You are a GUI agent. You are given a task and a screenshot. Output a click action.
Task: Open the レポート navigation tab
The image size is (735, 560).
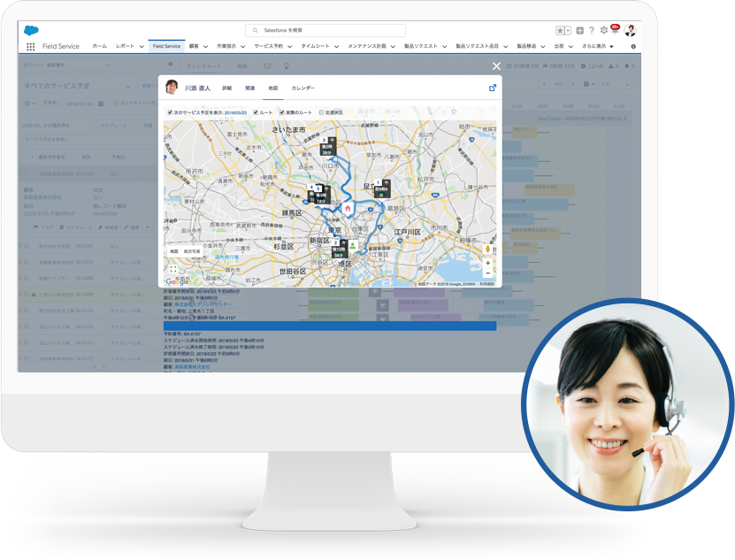click(125, 46)
